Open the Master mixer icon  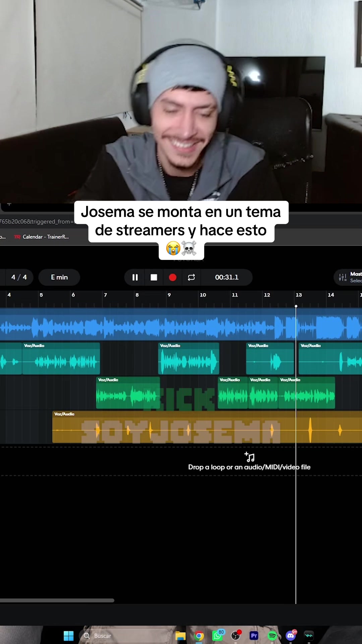tap(343, 277)
